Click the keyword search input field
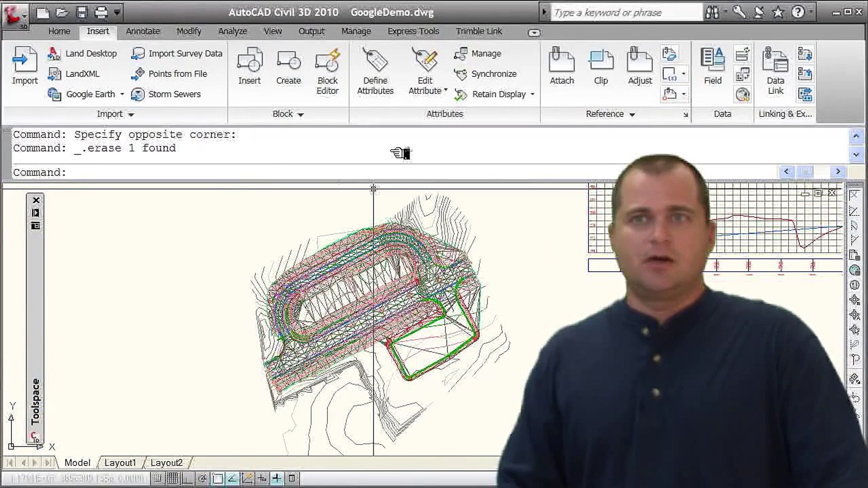Image resolution: width=868 pixels, height=488 pixels. [x=626, y=13]
